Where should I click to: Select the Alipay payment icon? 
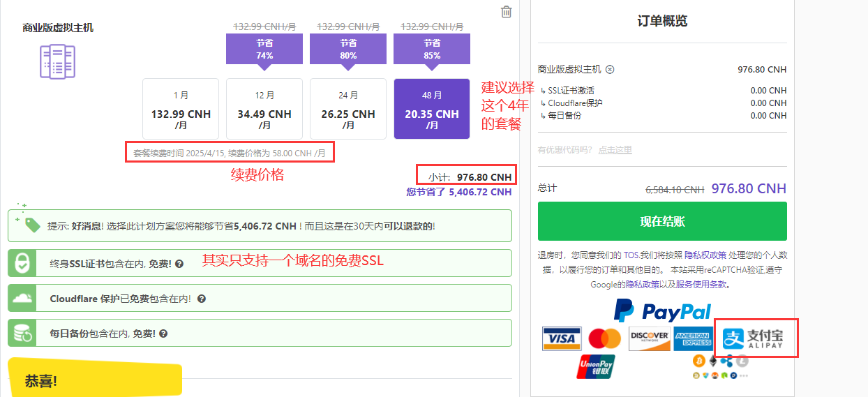click(753, 338)
